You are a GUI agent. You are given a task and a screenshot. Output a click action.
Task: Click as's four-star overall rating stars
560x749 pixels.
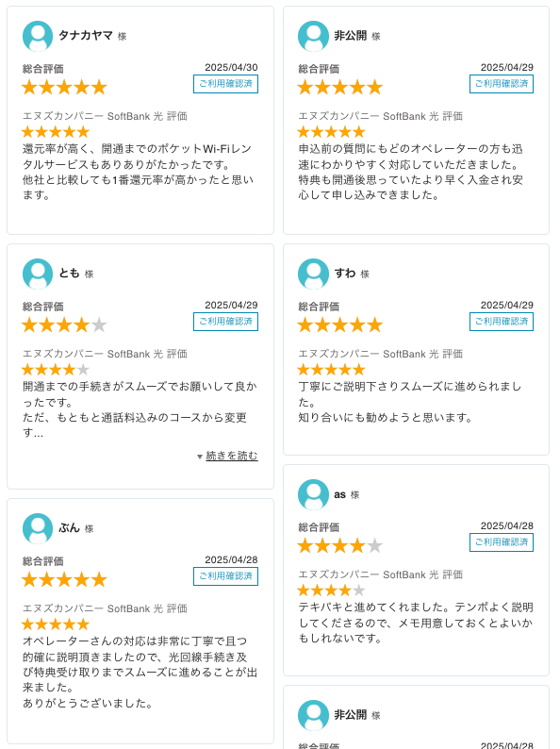[340, 545]
